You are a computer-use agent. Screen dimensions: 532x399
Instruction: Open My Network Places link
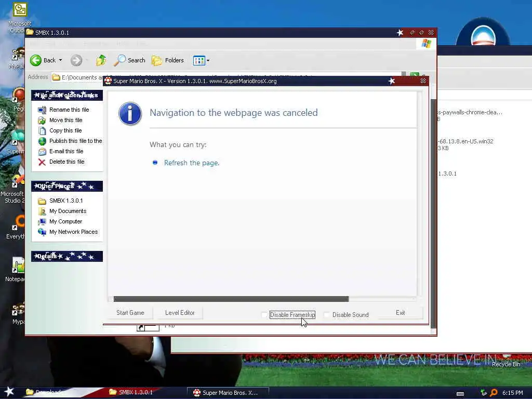click(74, 232)
